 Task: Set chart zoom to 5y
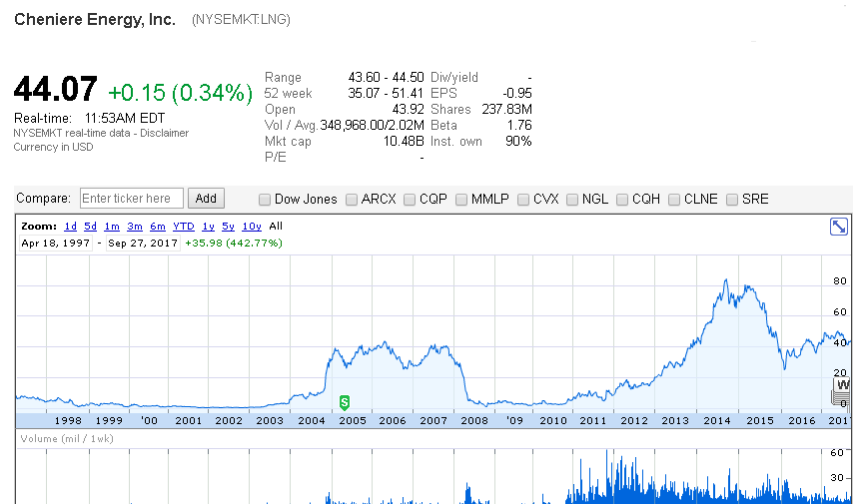(228, 227)
